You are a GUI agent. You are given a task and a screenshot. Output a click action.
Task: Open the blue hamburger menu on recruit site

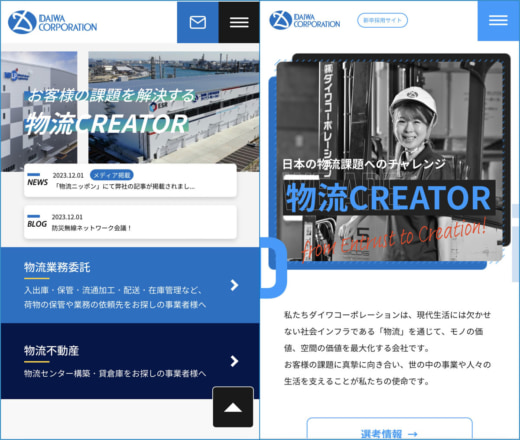(x=498, y=20)
